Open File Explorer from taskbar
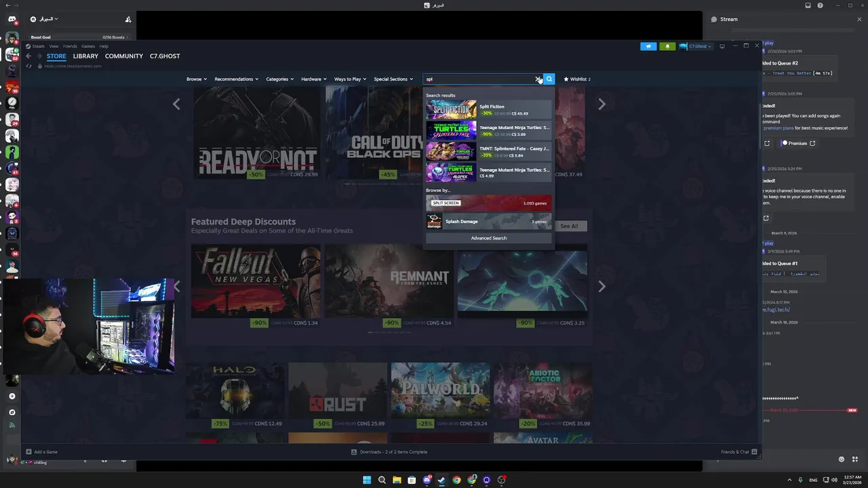The width and height of the screenshot is (868, 488). [x=397, y=480]
